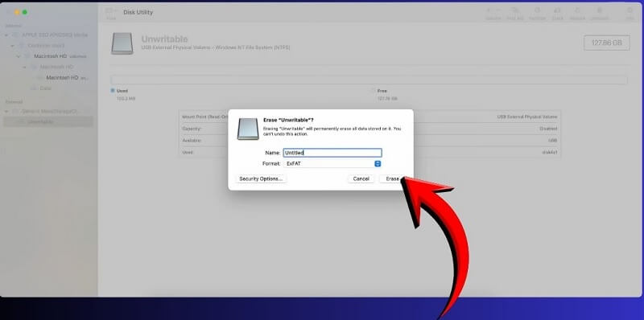
Task: Click the Disk Utility window title
Action: [138, 12]
